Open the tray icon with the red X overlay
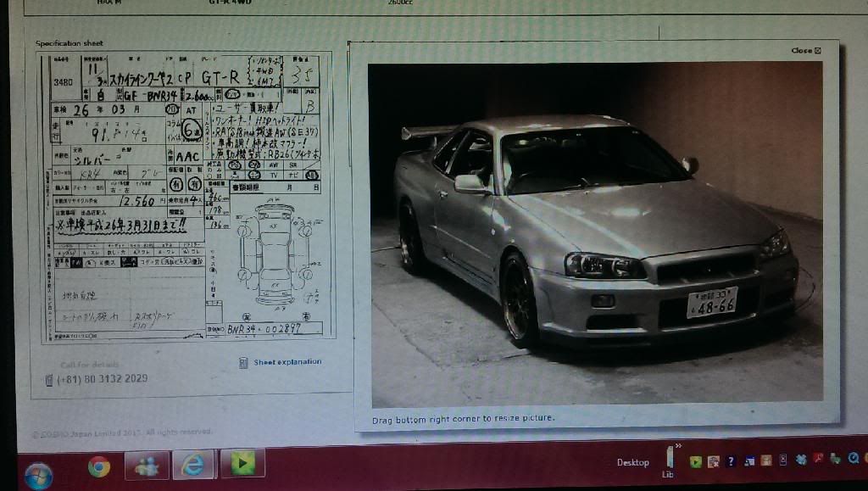Screen dimensions: 868x491 (713, 461)
